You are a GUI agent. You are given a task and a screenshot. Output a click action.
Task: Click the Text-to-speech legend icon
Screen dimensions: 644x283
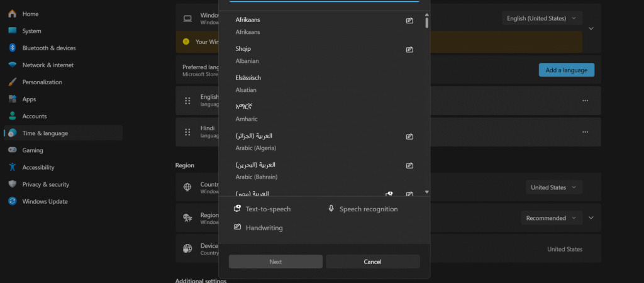tap(237, 209)
